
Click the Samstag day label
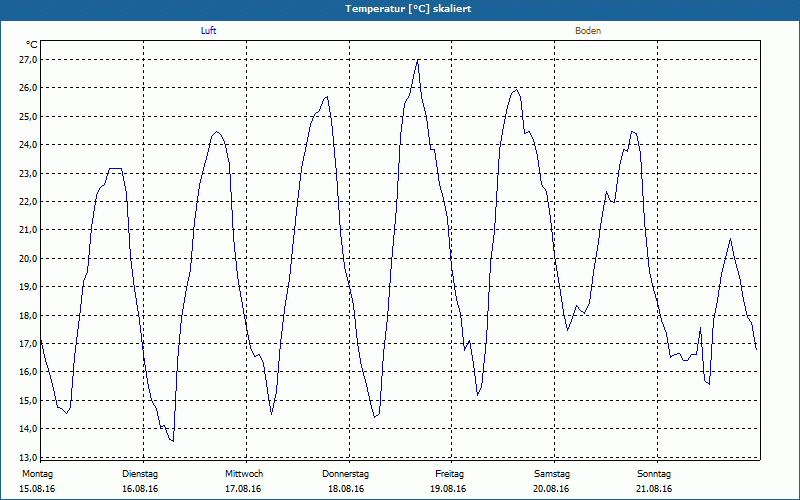552,474
